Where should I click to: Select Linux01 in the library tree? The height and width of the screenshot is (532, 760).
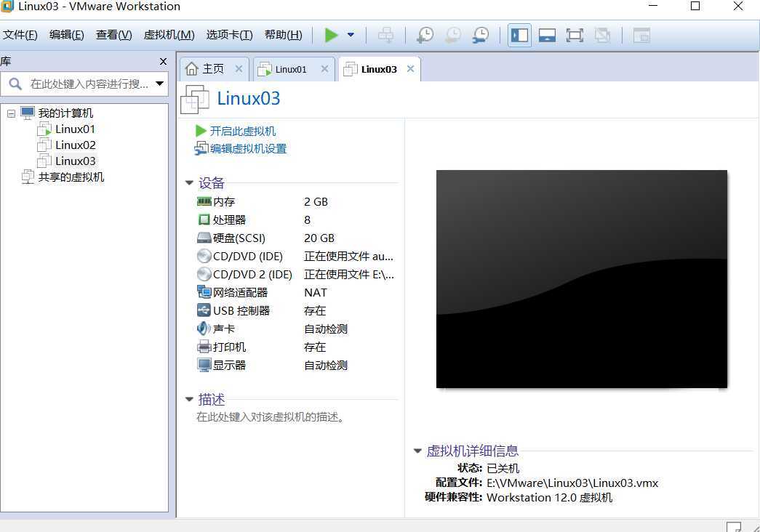pyautogui.click(x=75, y=129)
